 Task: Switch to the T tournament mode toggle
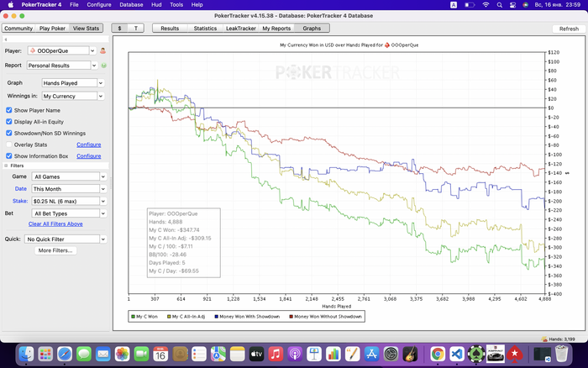click(136, 28)
